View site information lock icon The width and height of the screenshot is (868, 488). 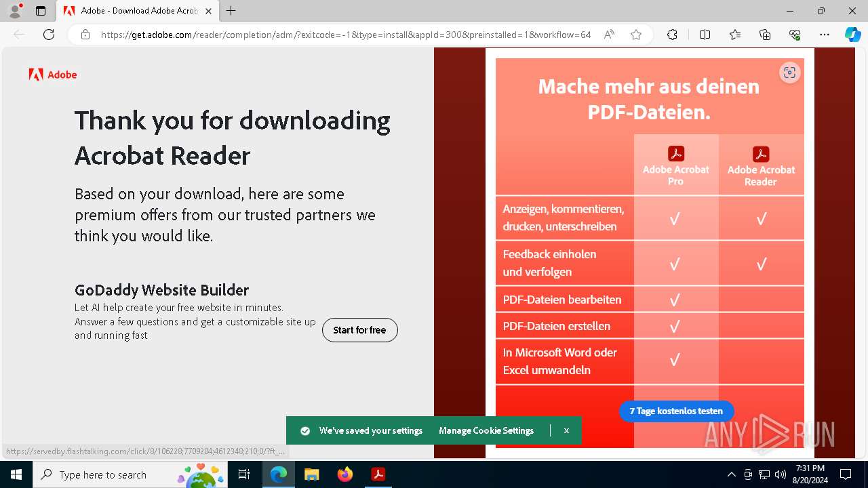point(85,35)
